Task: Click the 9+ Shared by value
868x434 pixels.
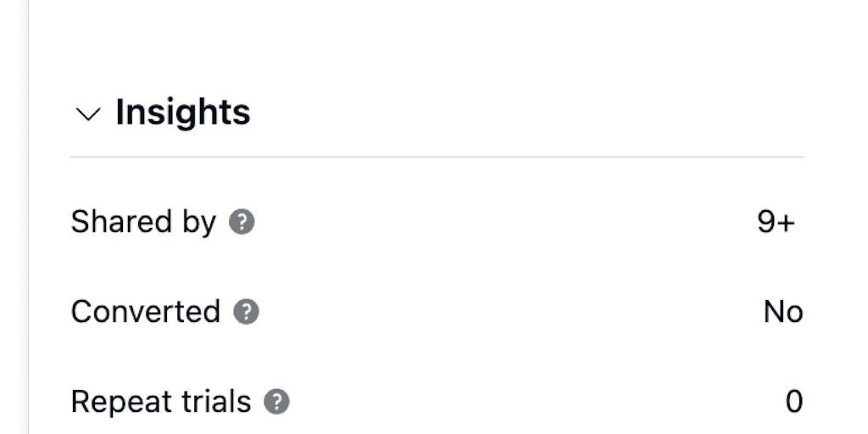Action: pyautogui.click(x=776, y=222)
